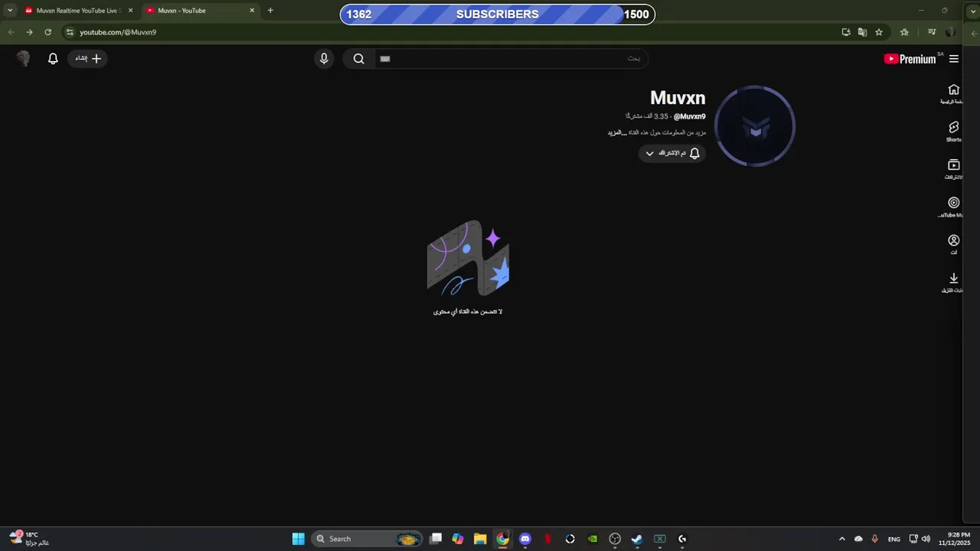Open a new browser tab
The width and height of the screenshot is (980, 551).
coord(270,11)
